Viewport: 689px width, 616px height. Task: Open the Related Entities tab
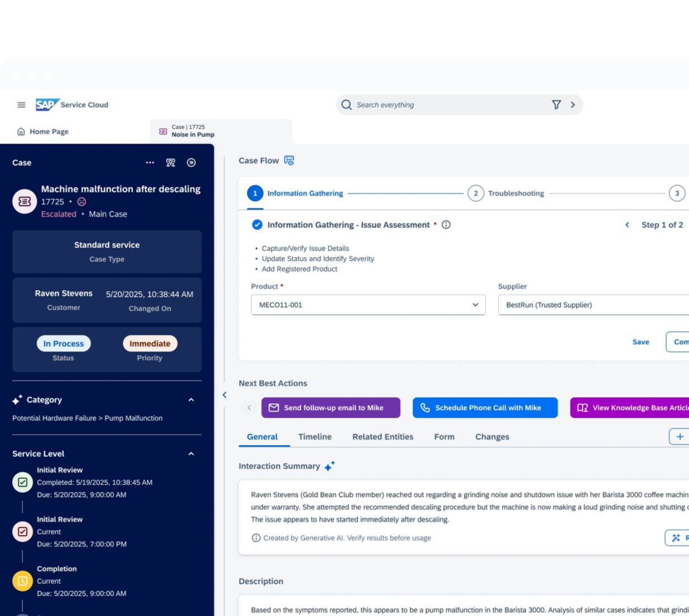(383, 437)
